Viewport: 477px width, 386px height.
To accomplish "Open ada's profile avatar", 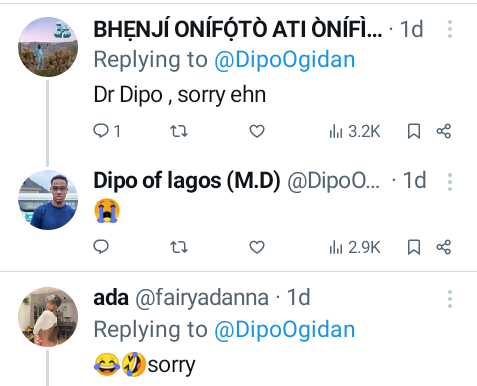I will pos(48,317).
